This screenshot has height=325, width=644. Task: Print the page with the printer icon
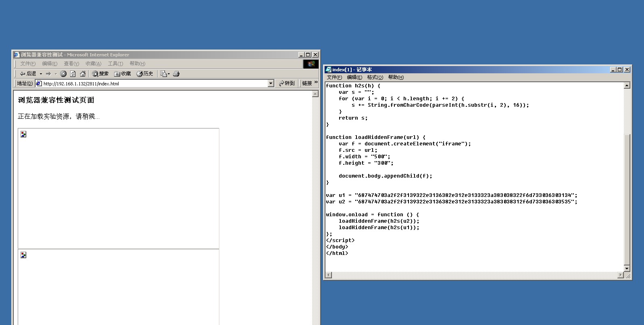coord(176,74)
